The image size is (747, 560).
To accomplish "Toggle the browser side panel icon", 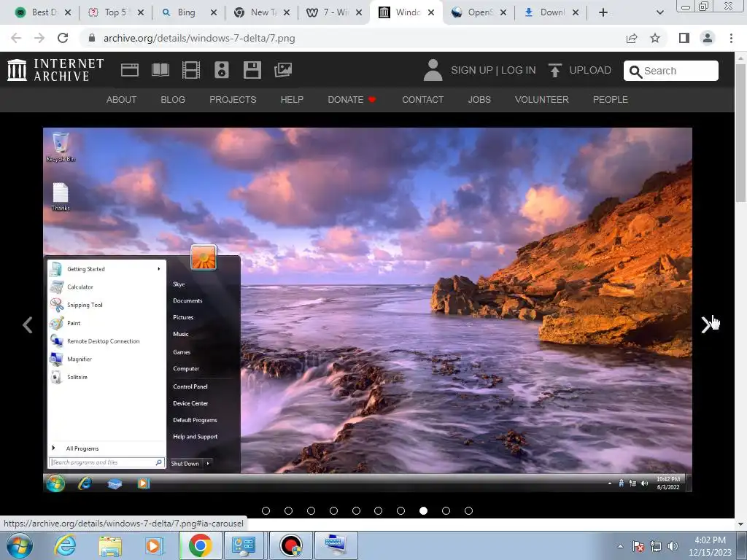I will click(684, 38).
